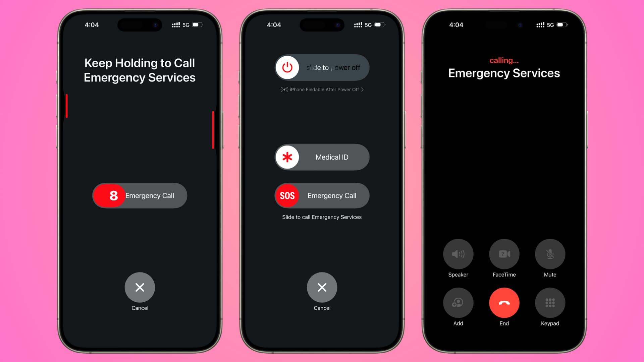Image resolution: width=644 pixels, height=362 pixels.
Task: Tap the Medical ID button
Action: (322, 157)
